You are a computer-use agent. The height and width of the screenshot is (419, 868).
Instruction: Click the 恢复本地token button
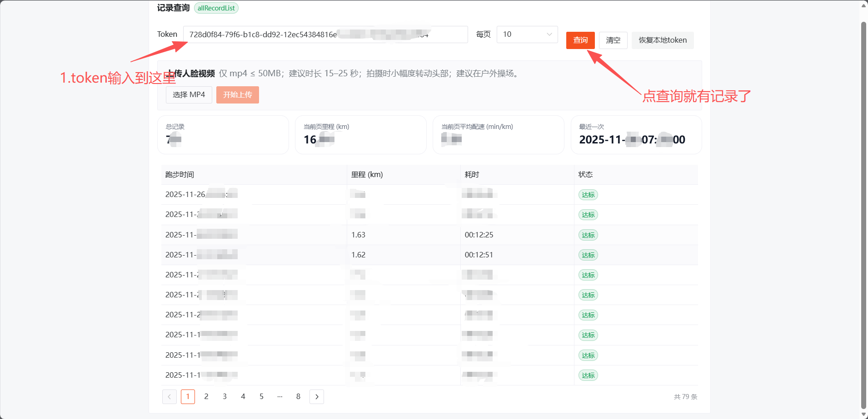662,40
